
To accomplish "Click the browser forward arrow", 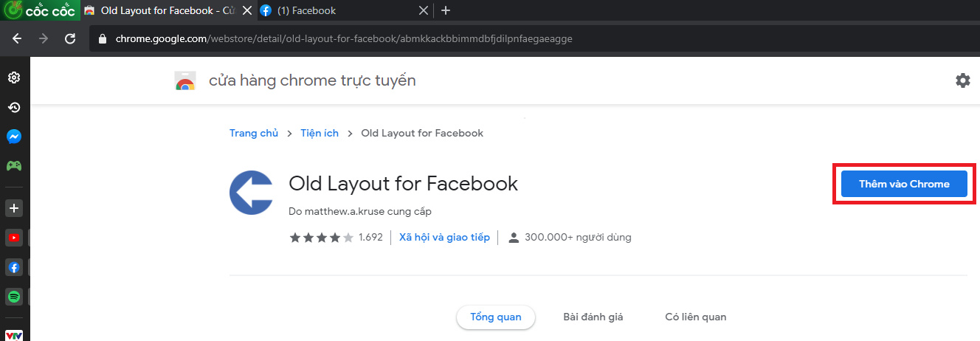I will coord(44,38).
